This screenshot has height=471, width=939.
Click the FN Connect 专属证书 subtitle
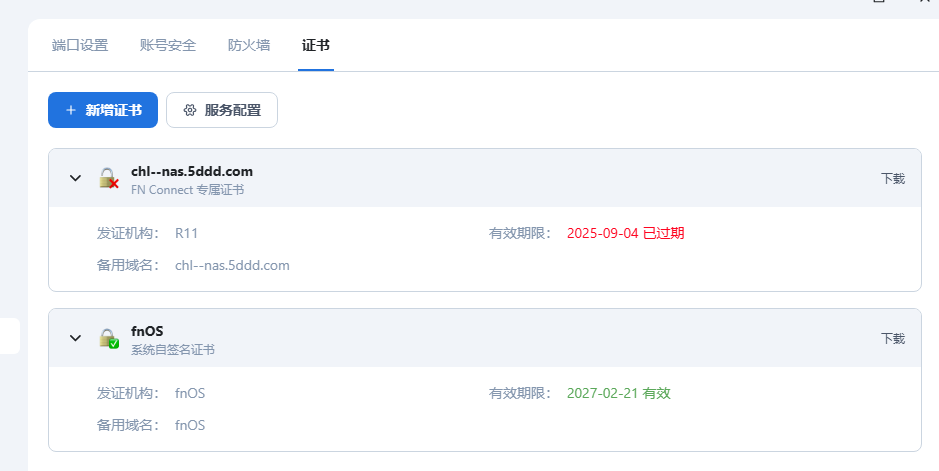point(187,189)
